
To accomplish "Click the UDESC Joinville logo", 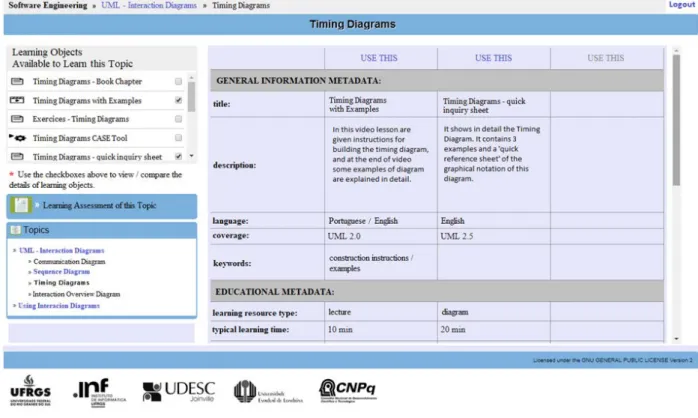I will [179, 391].
